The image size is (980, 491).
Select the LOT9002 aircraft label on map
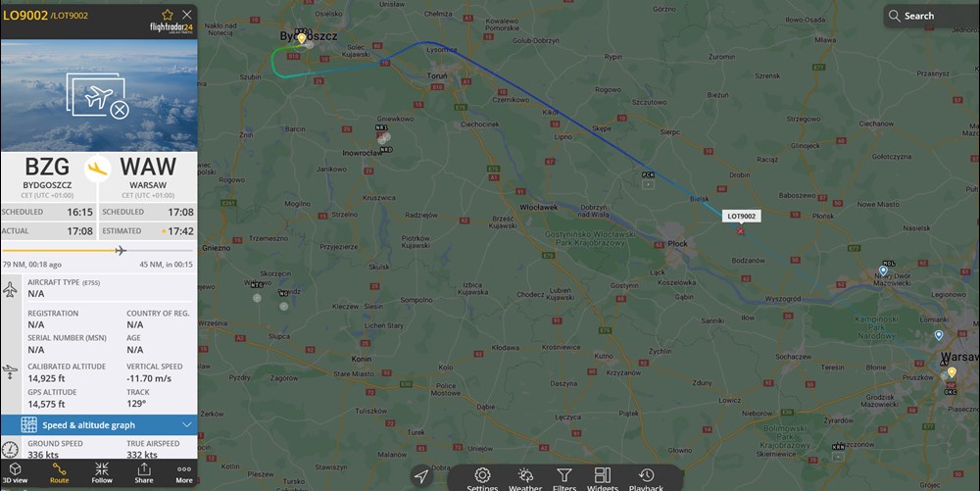pyautogui.click(x=741, y=217)
